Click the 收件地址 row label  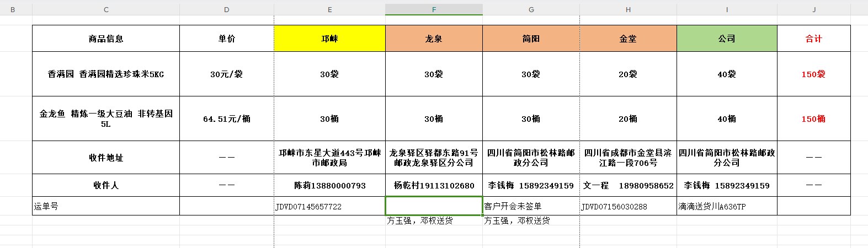[106, 158]
